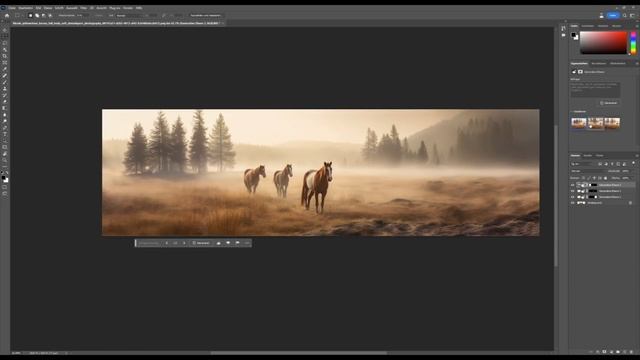This screenshot has width=640, height=360.
Task: Hide the Generative Fill 3 layer
Action: [x=573, y=185]
